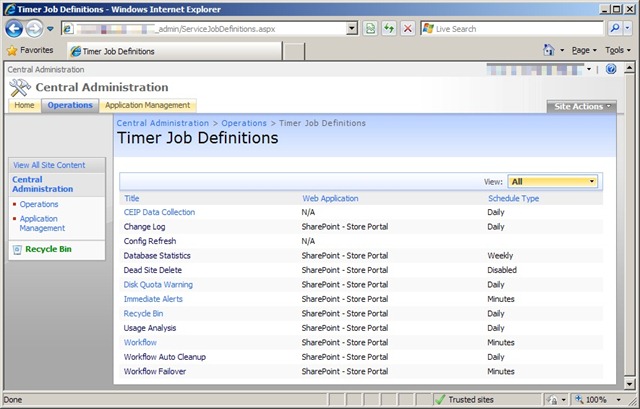This screenshot has width=640, height=409.
Task: Expand the address bar history dropdown
Action: click(x=352, y=29)
